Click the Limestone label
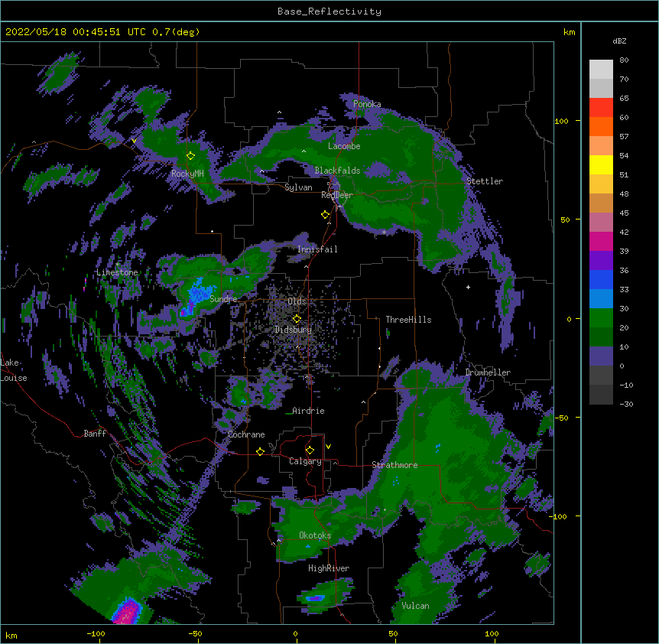 (x=117, y=272)
